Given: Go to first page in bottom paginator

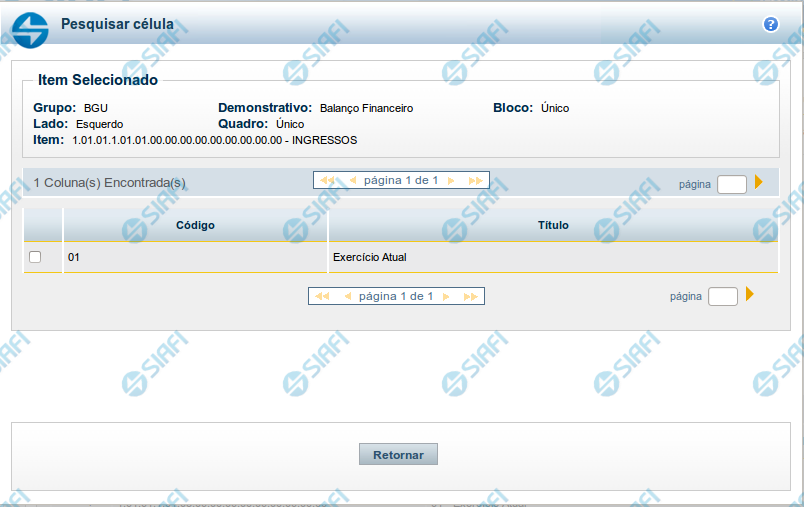Looking at the screenshot, I should (x=321, y=297).
